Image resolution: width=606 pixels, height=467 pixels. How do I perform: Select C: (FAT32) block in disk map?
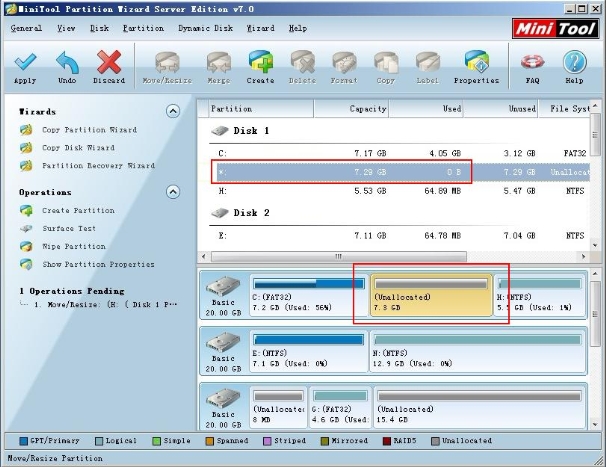309,295
